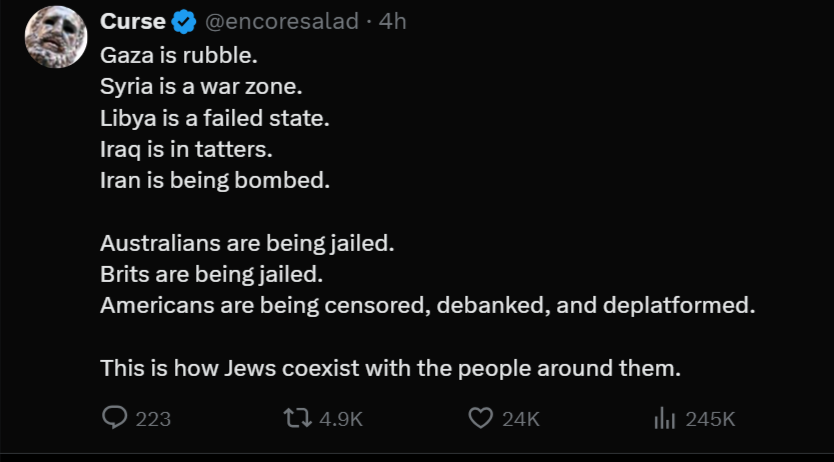The width and height of the screenshot is (834, 462).
Task: Click the blue verified checkmark badge
Action: pos(184,21)
